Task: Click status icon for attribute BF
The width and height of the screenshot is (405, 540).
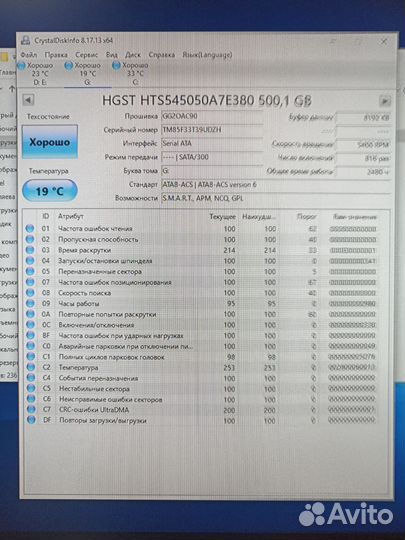Action: coord(31,335)
